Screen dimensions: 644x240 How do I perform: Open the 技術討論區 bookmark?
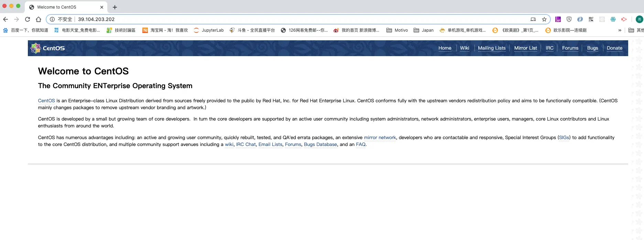point(121,30)
